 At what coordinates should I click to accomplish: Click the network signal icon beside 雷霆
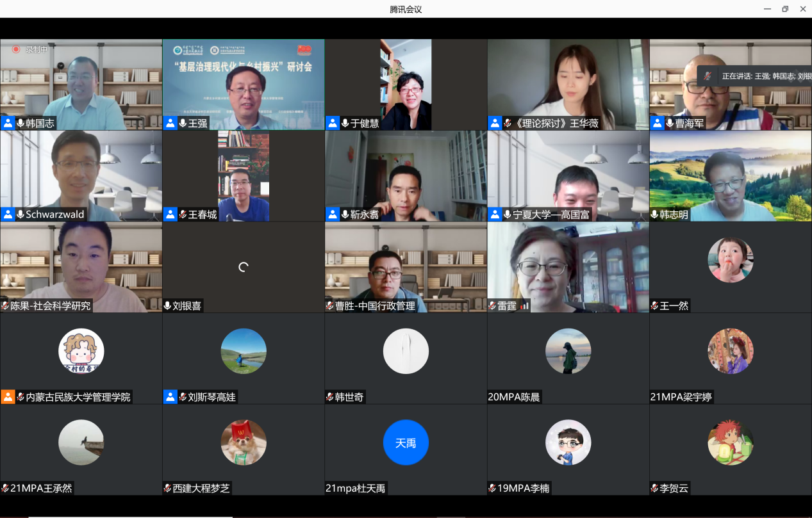pos(524,306)
